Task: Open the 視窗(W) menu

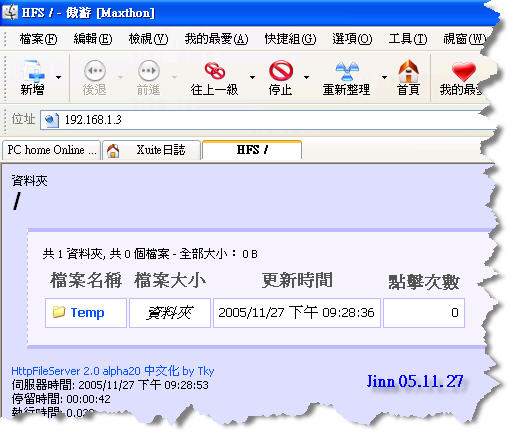Action: 464,39
